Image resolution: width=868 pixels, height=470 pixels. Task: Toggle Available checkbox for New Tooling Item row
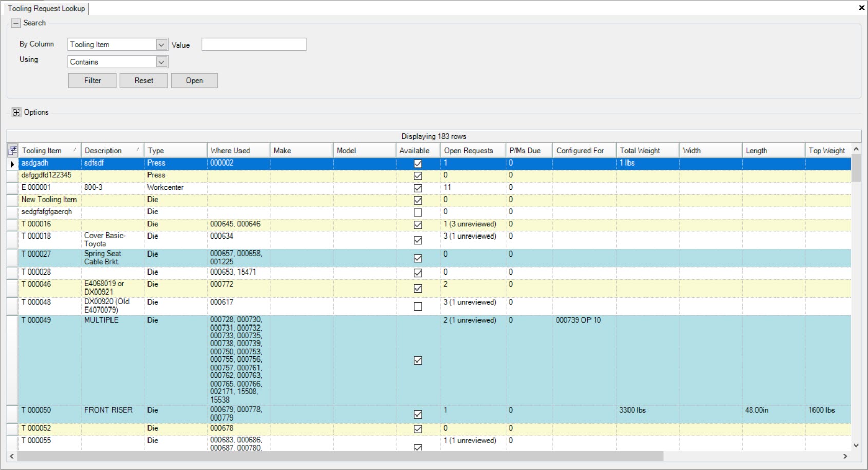coord(418,201)
